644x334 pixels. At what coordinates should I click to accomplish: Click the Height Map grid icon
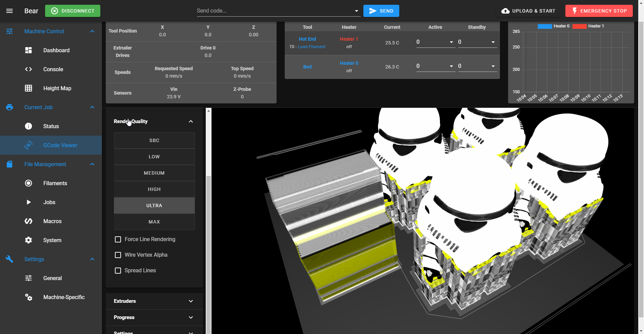(28, 88)
